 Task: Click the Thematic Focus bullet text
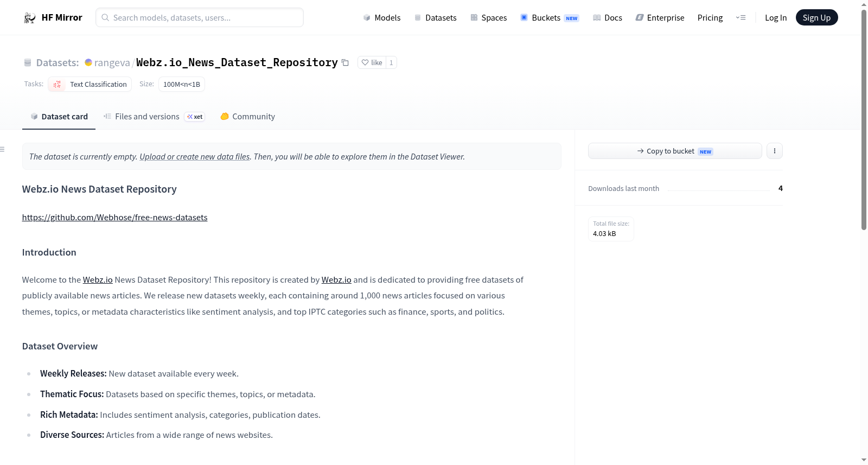(x=177, y=394)
